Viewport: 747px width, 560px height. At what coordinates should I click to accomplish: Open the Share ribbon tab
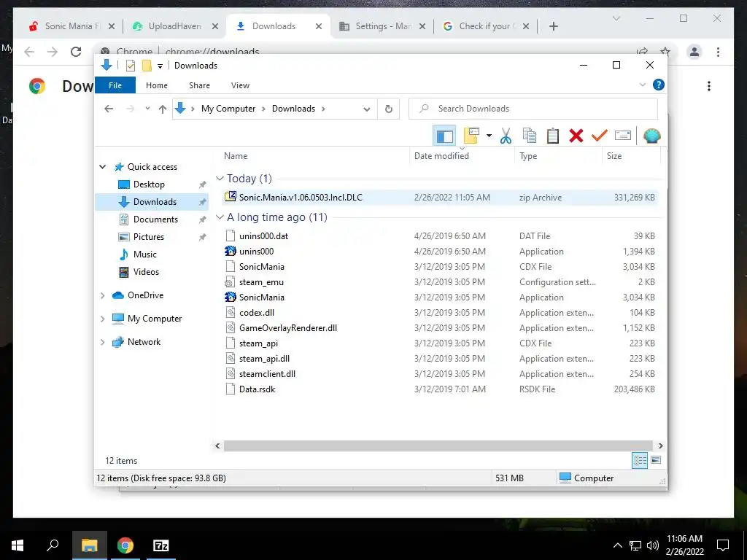(x=199, y=85)
